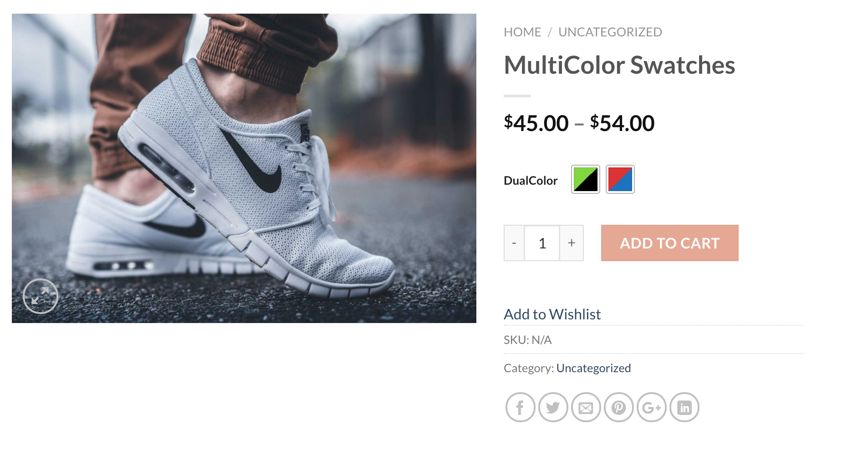The height and width of the screenshot is (475, 868).
Task: Select the green and black swatch
Action: [585, 179]
